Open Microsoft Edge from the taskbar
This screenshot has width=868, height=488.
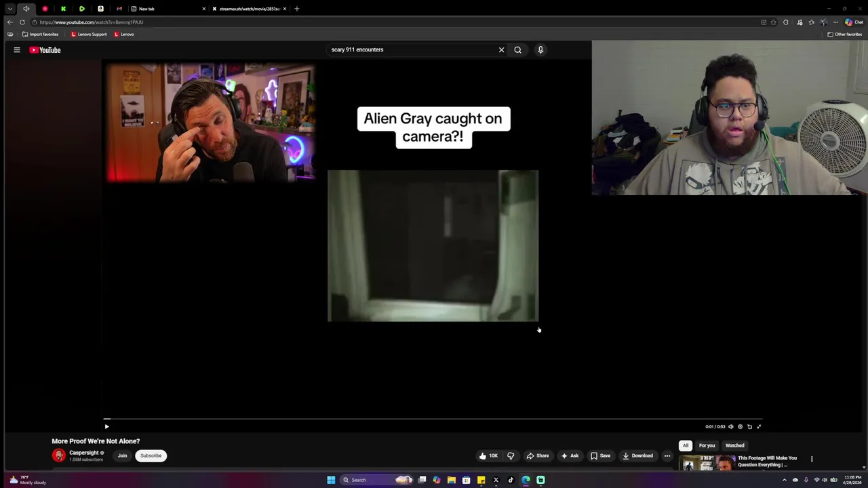click(x=526, y=480)
